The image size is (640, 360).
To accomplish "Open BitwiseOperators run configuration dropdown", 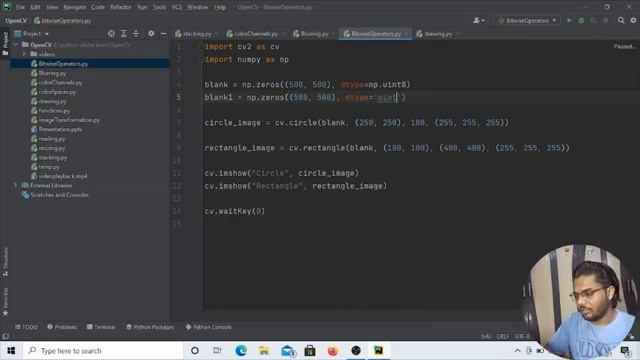I will 527,20.
